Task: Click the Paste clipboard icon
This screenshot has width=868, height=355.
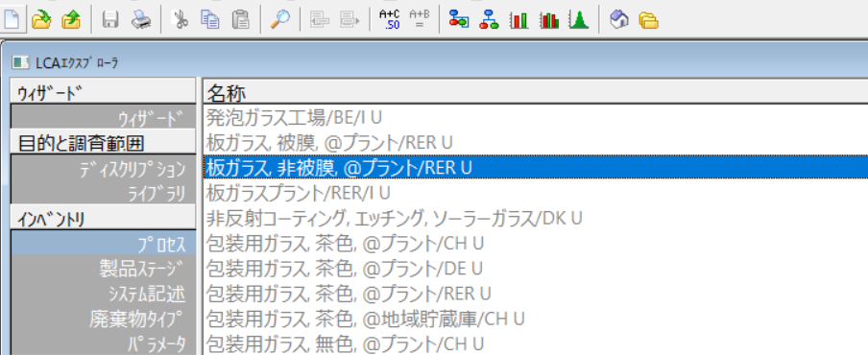Action: (240, 20)
